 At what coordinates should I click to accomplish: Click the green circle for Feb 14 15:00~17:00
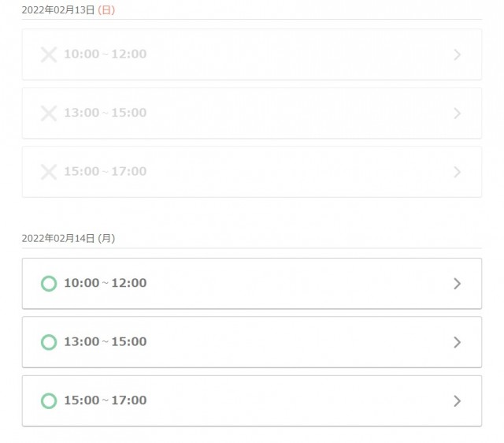pyautogui.click(x=49, y=400)
